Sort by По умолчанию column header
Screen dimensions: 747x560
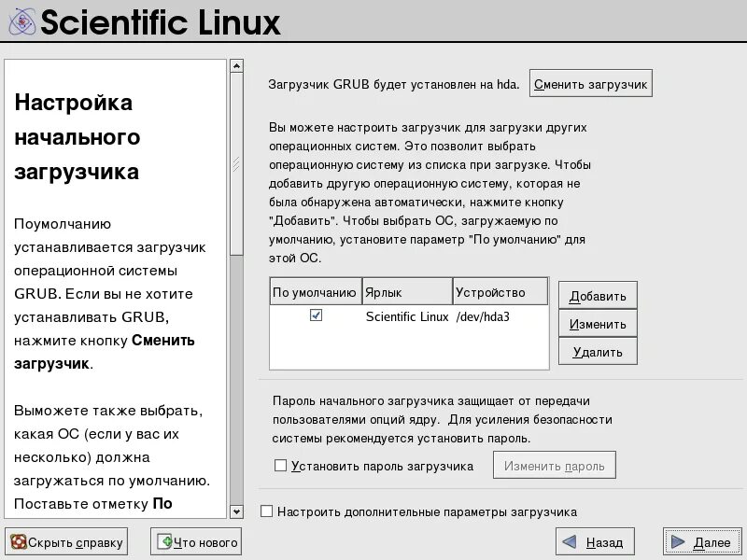coord(316,292)
